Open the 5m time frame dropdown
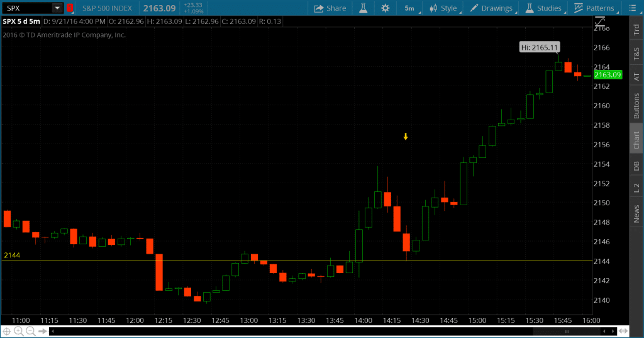 pyautogui.click(x=410, y=8)
